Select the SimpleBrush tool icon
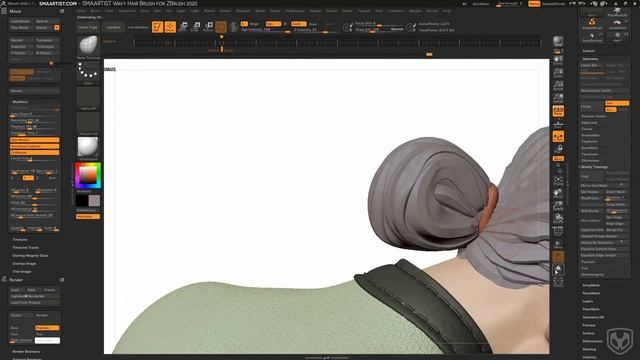 pos(592,24)
